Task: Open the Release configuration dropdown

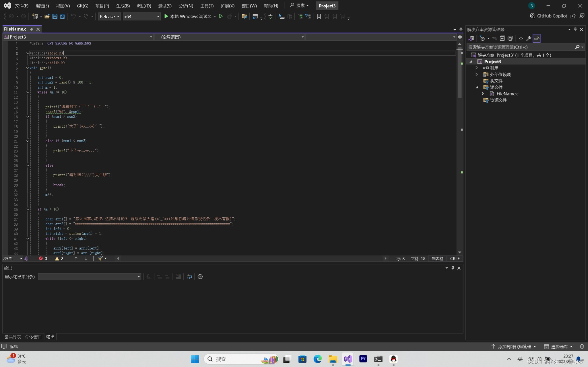Action: pyautogui.click(x=109, y=16)
